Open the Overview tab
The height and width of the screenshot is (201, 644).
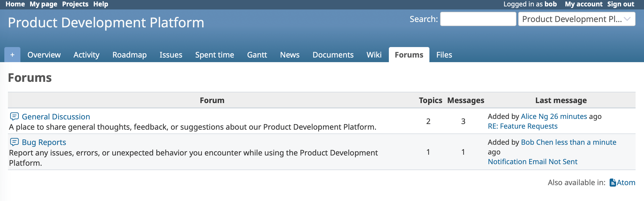click(x=44, y=55)
